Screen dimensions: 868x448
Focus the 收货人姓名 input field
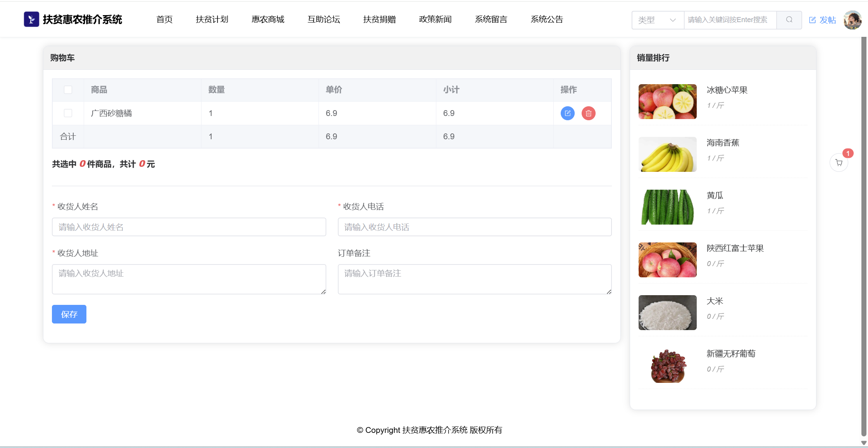189,227
